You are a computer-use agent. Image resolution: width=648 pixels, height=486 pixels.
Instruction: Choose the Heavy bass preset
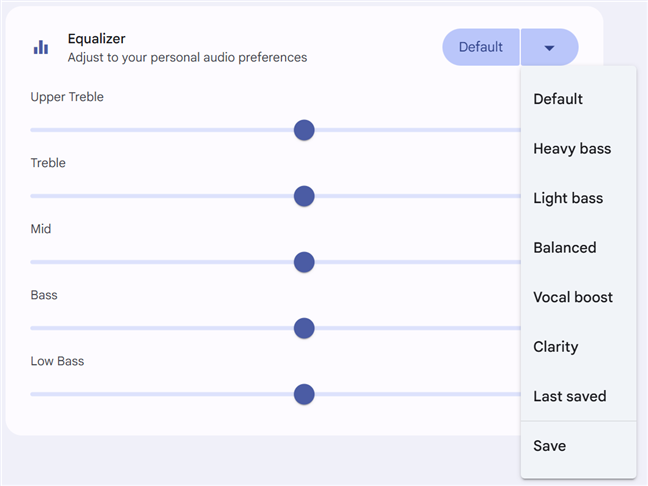click(572, 149)
